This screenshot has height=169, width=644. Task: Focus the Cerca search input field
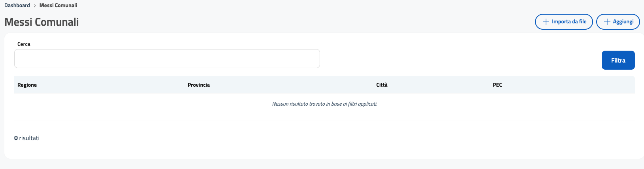point(167,59)
